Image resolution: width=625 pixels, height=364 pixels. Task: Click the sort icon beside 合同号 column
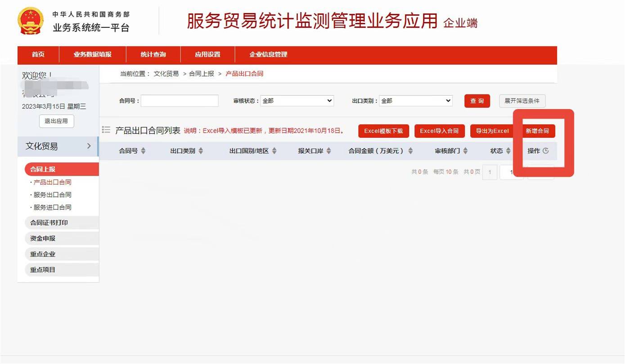[143, 151]
